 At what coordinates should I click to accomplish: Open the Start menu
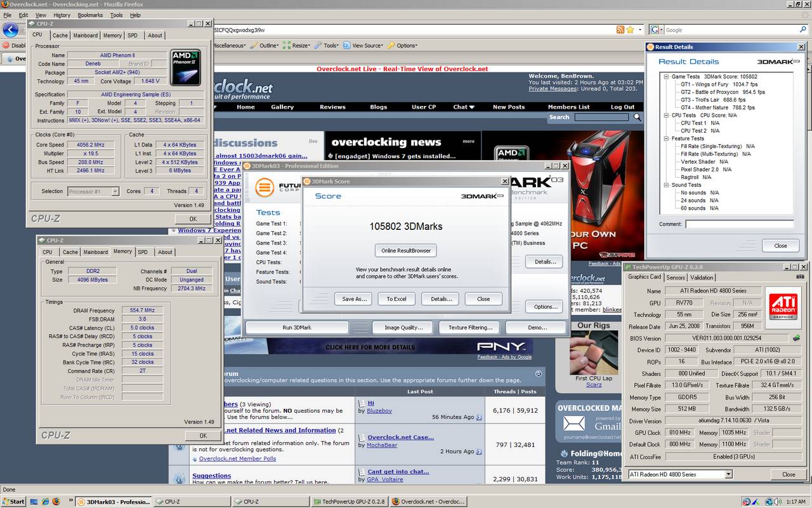(x=13, y=501)
